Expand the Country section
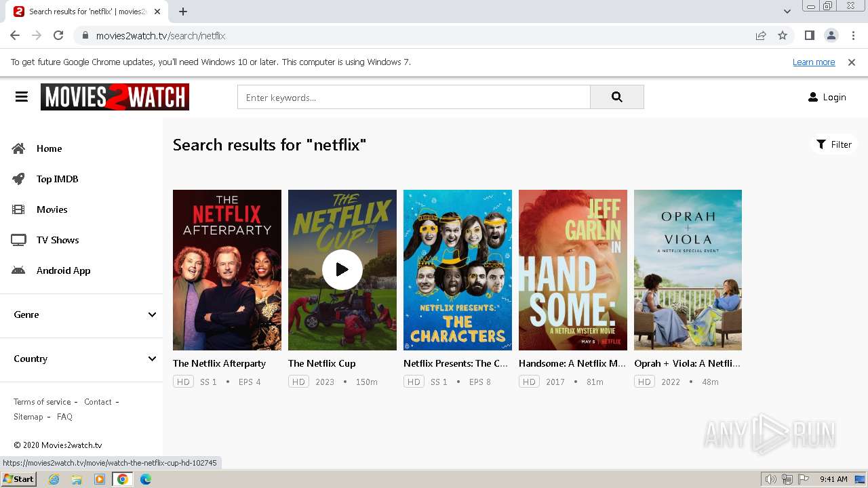This screenshot has width=868, height=488. coord(152,359)
